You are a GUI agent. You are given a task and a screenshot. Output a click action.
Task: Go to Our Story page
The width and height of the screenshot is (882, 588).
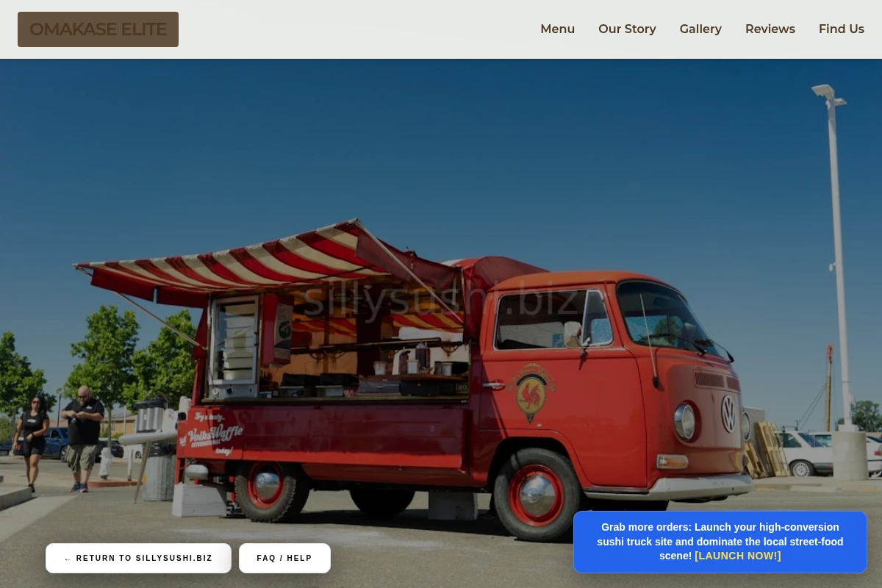coord(627,29)
